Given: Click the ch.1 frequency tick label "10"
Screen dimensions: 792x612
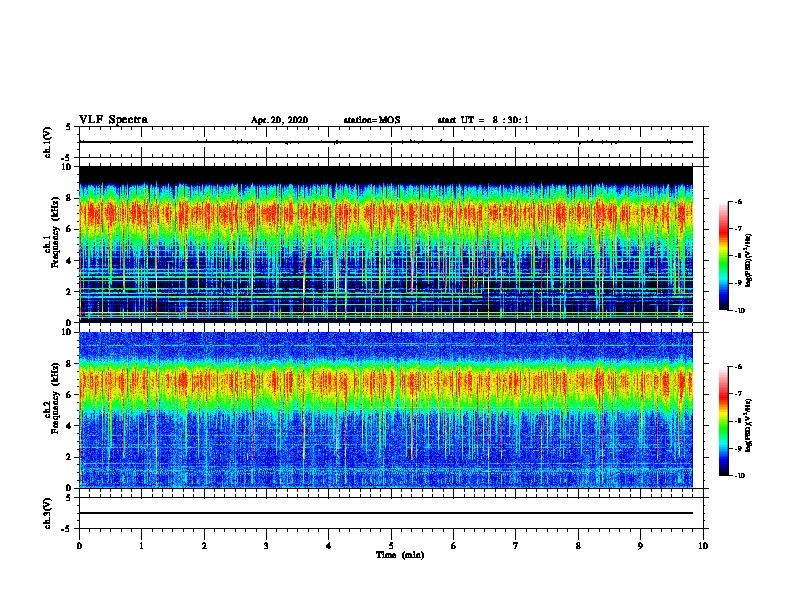Looking at the screenshot, I should point(66,167).
